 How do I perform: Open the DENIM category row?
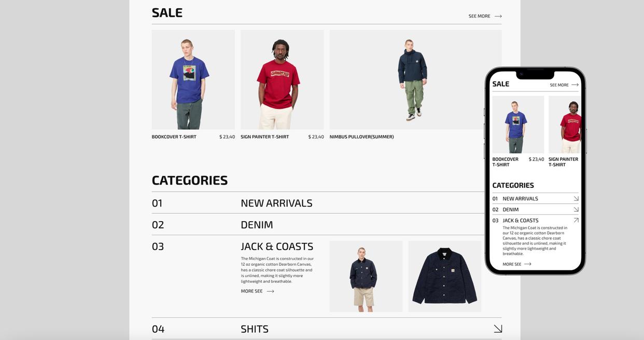click(x=327, y=225)
